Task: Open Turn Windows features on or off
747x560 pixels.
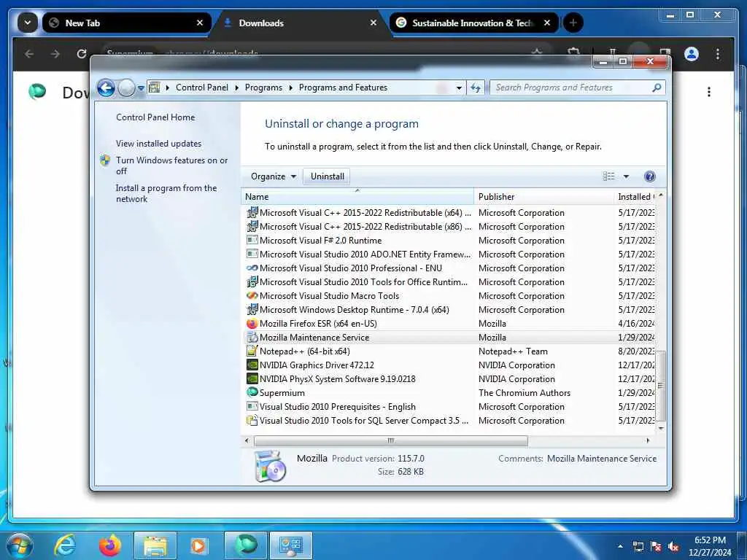Action: click(171, 166)
